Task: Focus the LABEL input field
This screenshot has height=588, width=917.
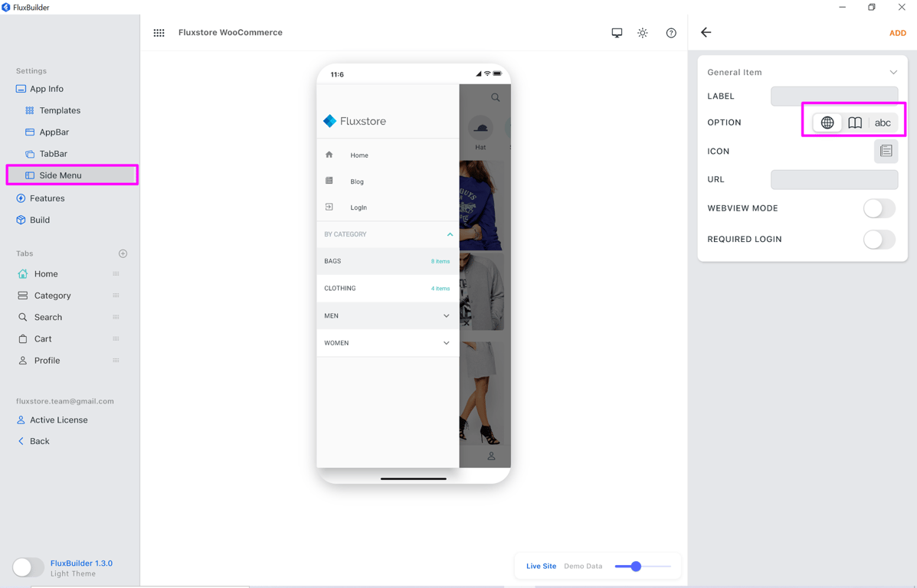Action: click(834, 96)
